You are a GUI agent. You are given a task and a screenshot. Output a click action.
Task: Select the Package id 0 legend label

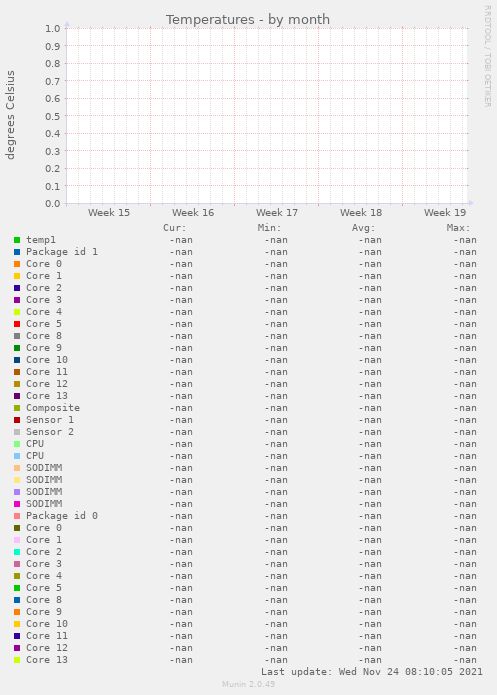[62, 516]
